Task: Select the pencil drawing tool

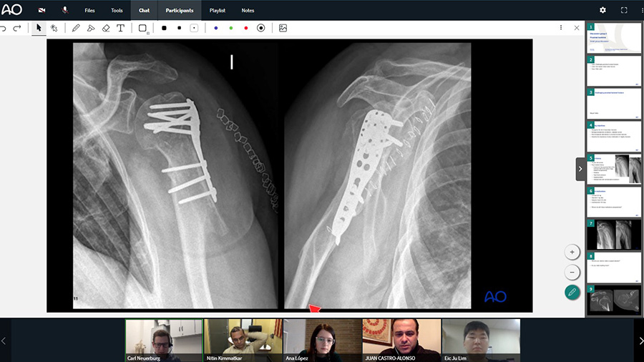Action: [76, 28]
